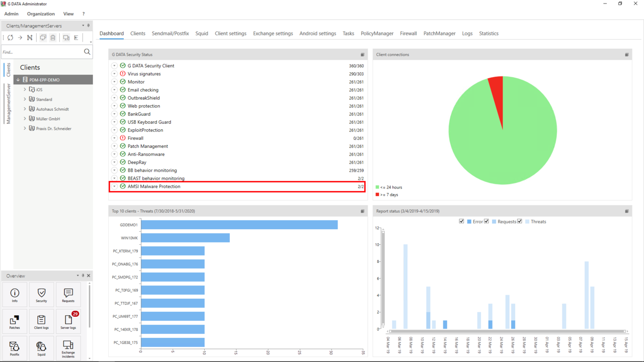Viewport: 644px width, 362px height.
Task: Switch to the Clients tab
Action: pos(138,34)
